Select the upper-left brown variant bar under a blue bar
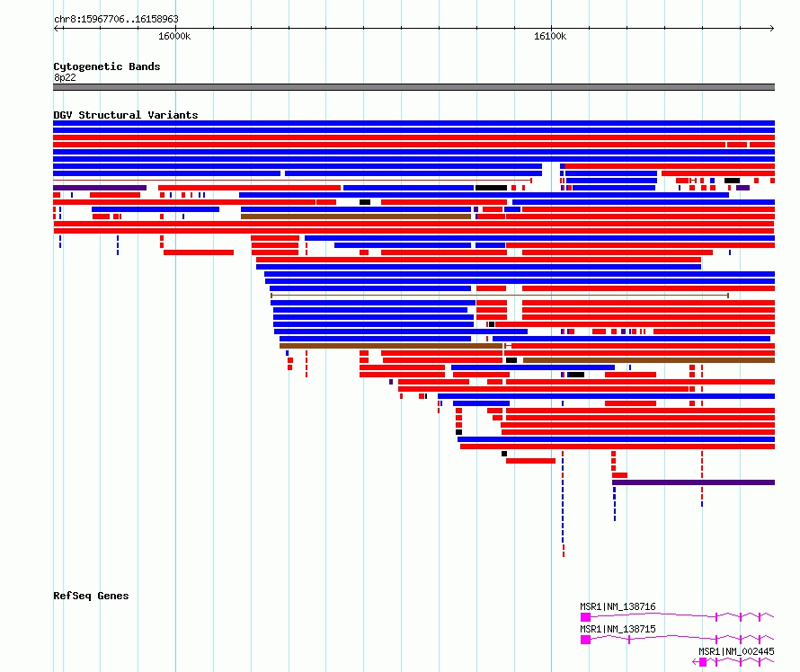800x672 pixels. point(356,217)
